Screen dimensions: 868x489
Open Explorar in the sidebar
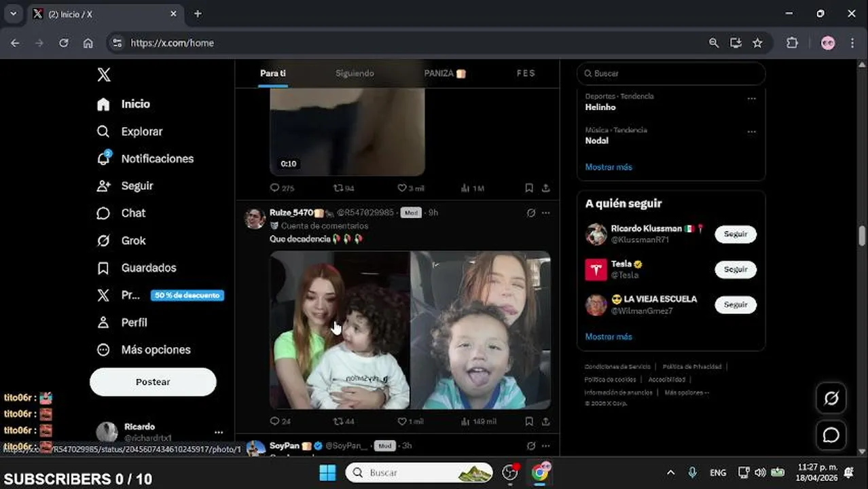130,132
